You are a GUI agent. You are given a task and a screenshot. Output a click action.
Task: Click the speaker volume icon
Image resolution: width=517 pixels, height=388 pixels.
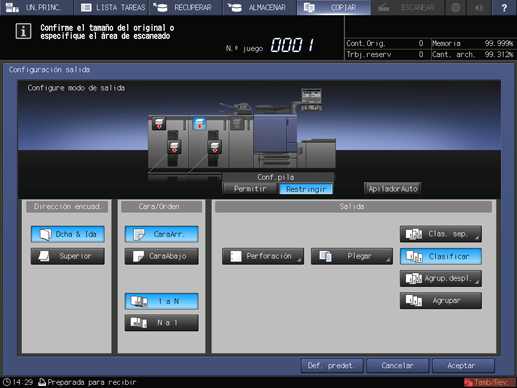click(x=479, y=7)
